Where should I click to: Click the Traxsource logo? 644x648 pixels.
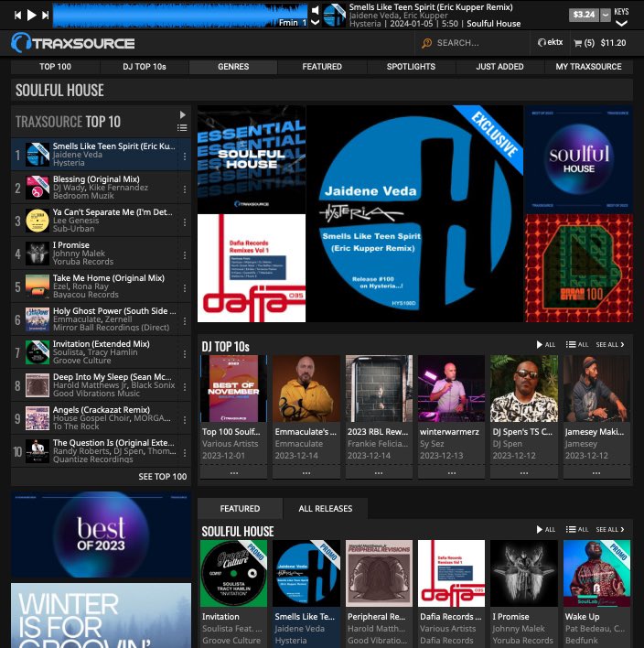pyautogui.click(x=73, y=43)
